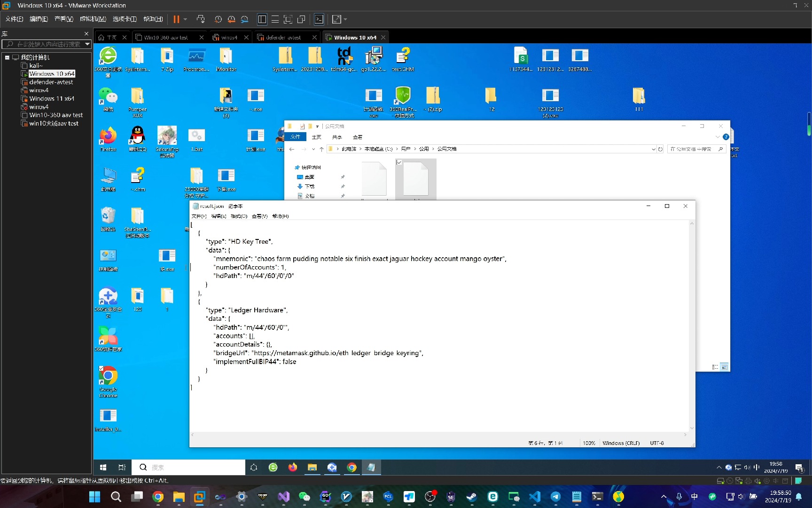
Task: Show hidden tray icons on host taskbar
Action: click(664, 497)
